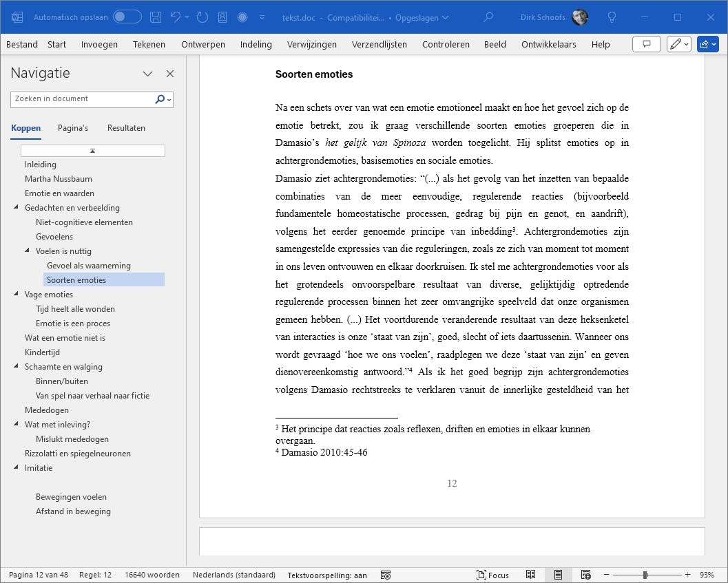
Task: Click the Share button in the top-right corner
Action: pos(708,43)
